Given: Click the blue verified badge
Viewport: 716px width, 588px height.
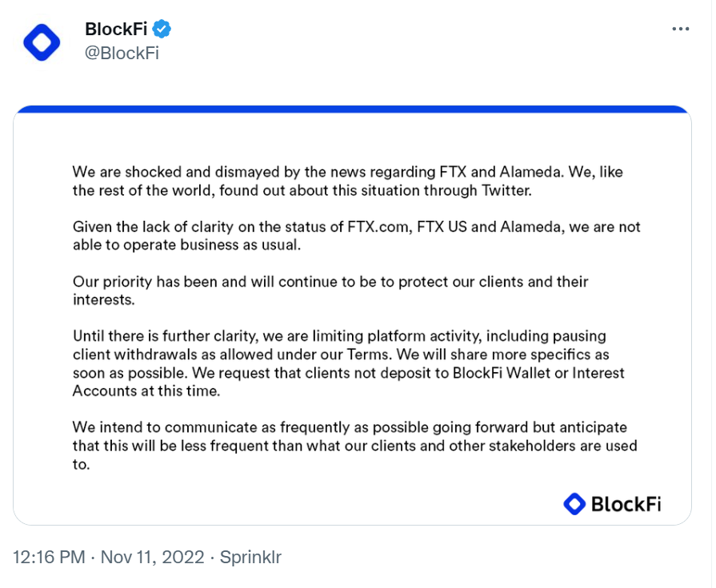Looking at the screenshot, I should pyautogui.click(x=162, y=30).
